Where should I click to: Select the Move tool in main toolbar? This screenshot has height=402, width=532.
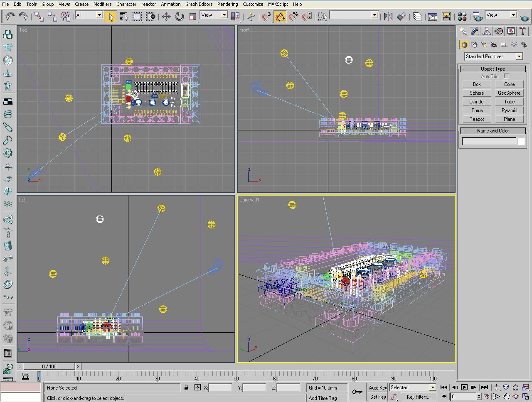(166, 17)
